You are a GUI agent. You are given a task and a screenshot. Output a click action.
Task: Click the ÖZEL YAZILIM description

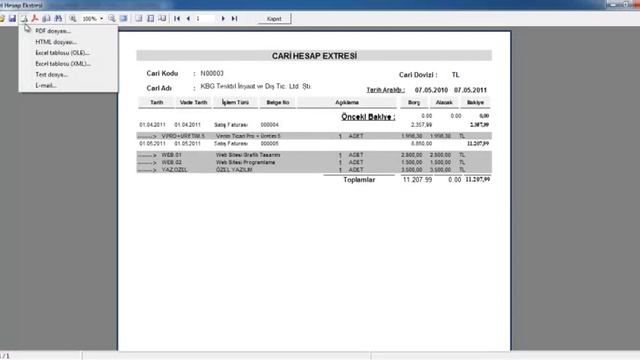234,170
